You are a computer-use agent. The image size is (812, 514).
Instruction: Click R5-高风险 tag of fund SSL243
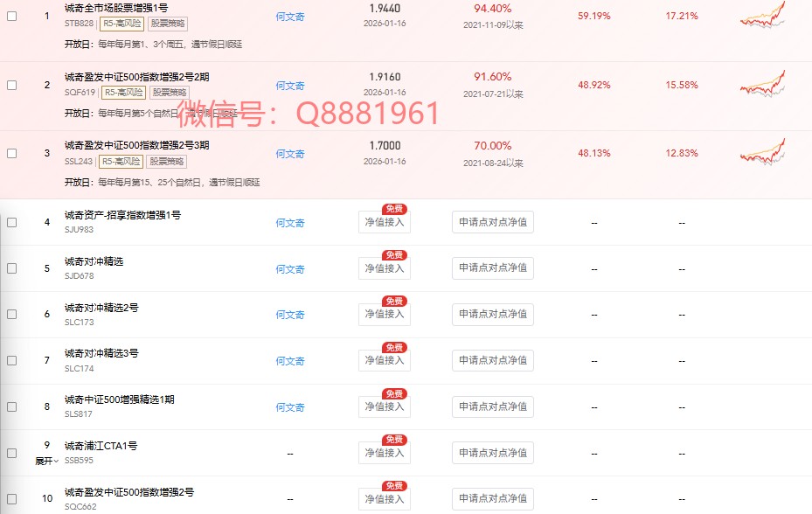click(x=121, y=161)
